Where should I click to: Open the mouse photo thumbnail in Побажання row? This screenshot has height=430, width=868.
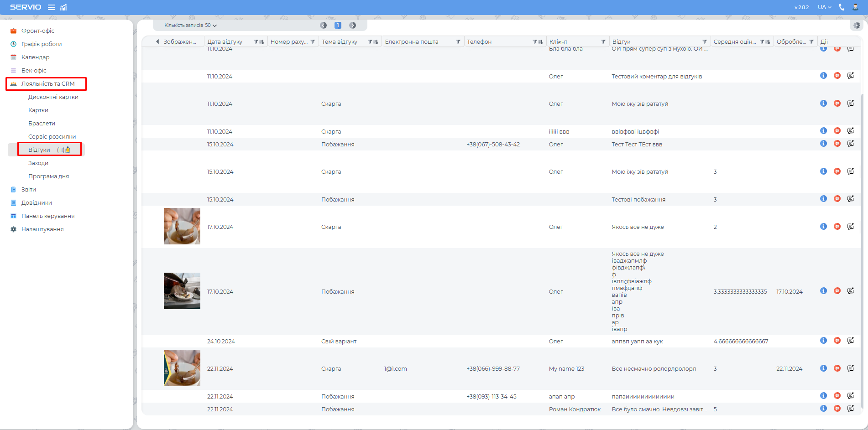(182, 291)
